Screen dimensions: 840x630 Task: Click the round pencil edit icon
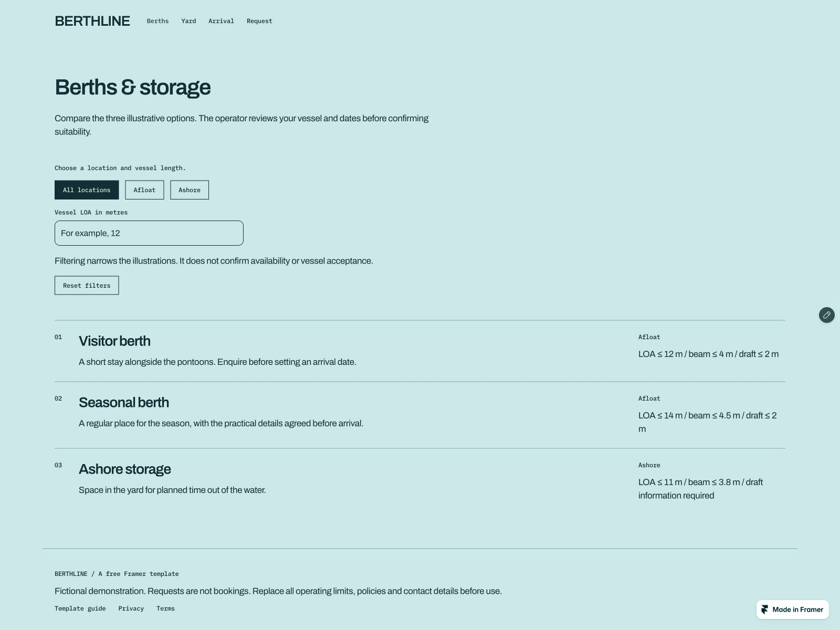pos(827,315)
